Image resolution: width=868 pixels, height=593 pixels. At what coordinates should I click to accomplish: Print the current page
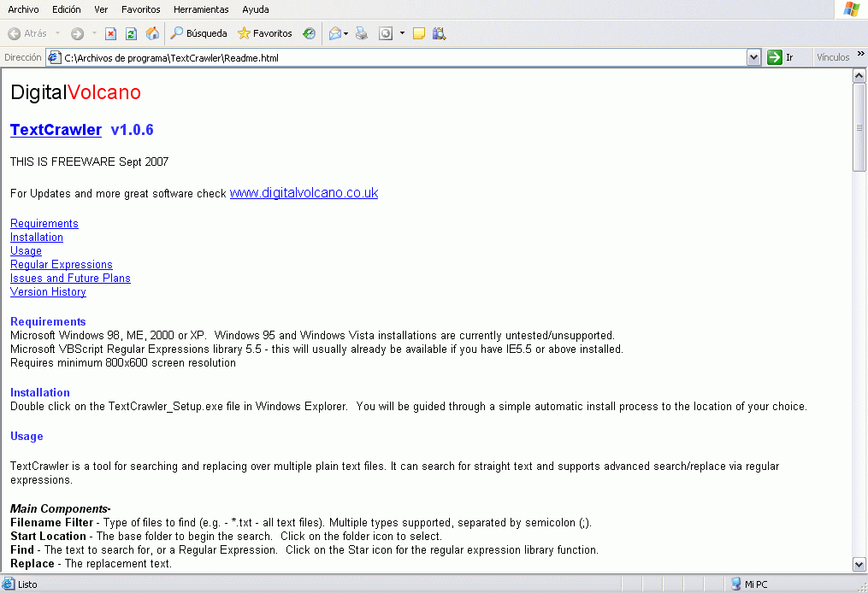[x=361, y=33]
